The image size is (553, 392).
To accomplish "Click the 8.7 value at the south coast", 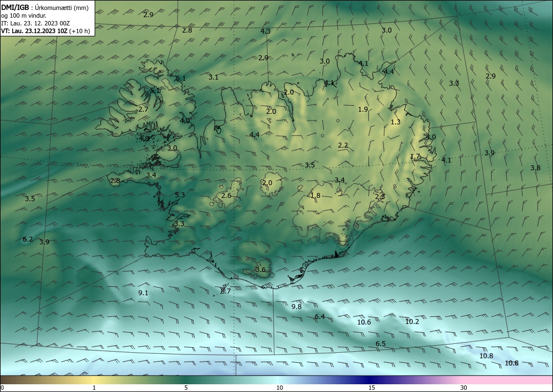I will tap(226, 291).
